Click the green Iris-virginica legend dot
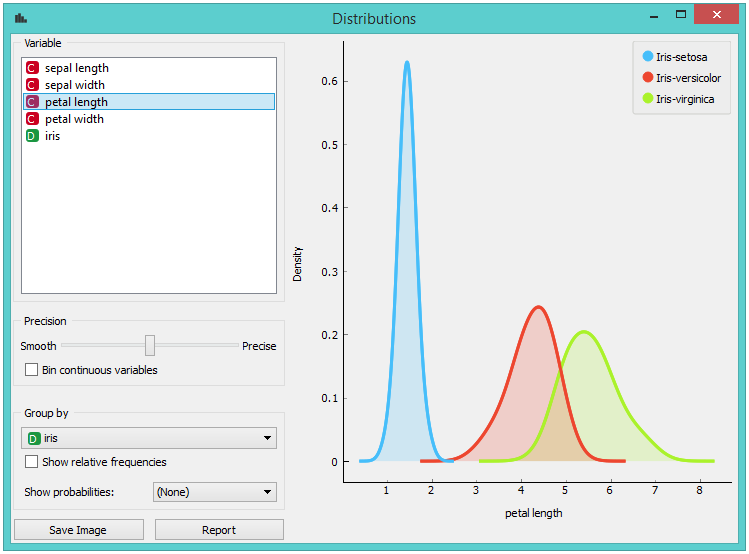Viewport: 749px width, 554px height. click(647, 99)
